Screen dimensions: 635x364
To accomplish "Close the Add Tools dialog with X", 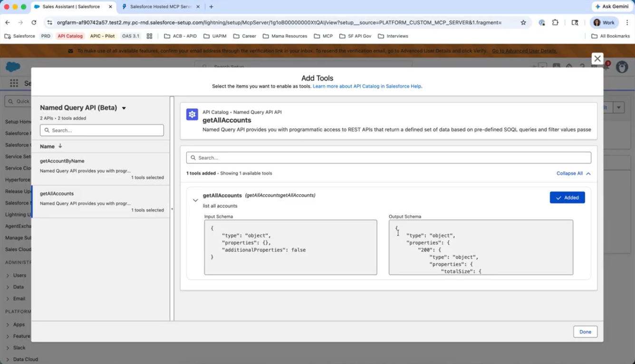I will tap(597, 58).
